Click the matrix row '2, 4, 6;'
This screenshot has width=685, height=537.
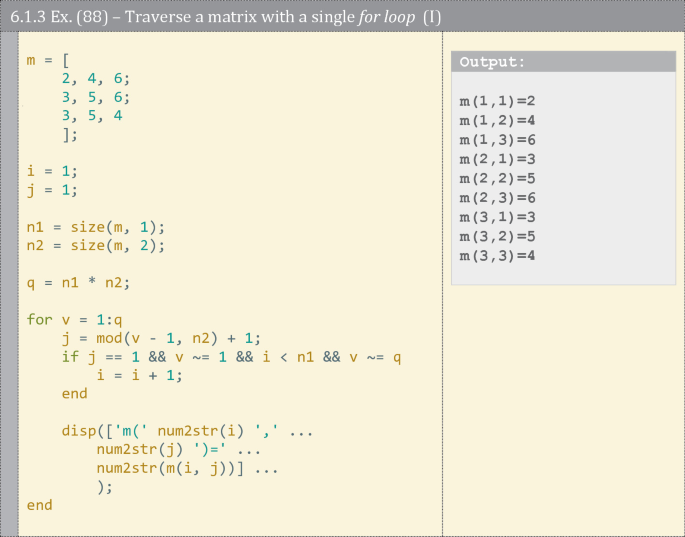(x=96, y=79)
